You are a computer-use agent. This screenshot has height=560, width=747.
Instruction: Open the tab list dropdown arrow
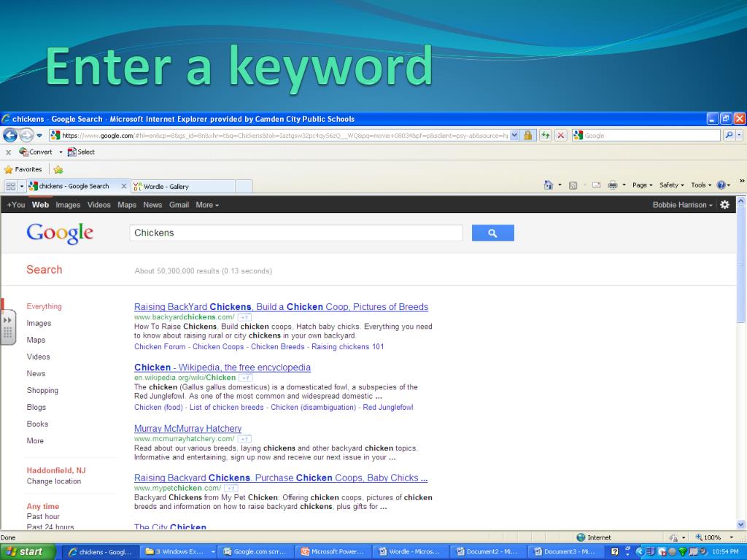point(21,186)
